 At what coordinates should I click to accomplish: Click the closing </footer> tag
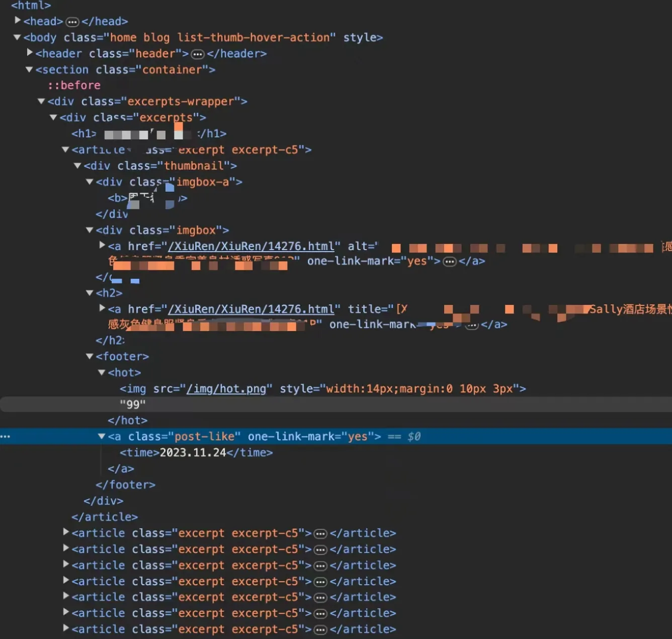pyautogui.click(x=126, y=485)
